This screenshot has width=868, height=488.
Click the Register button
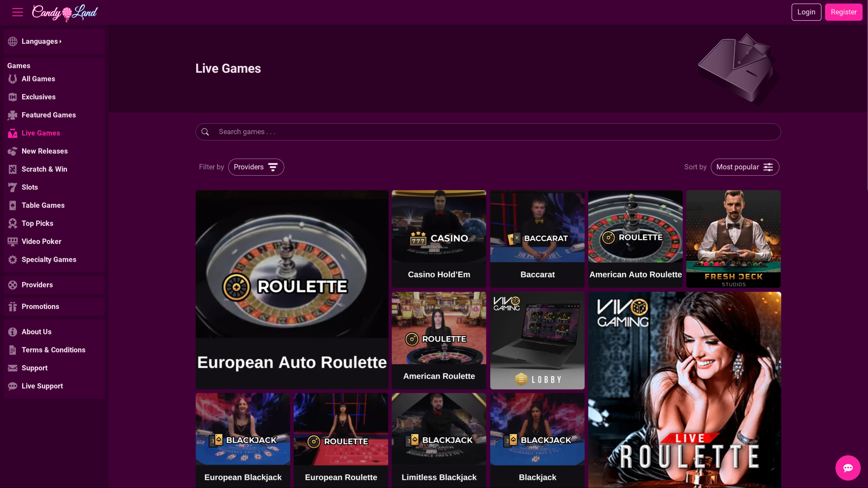844,12
